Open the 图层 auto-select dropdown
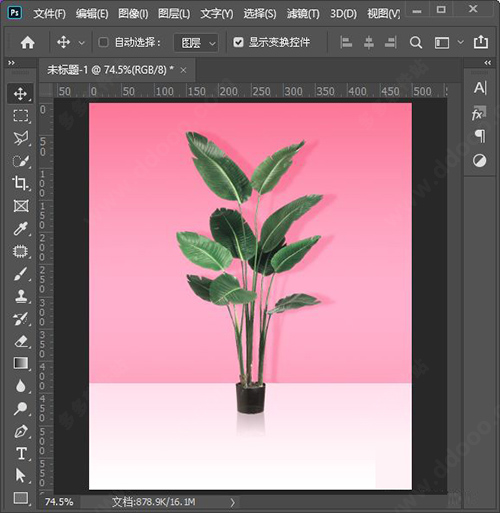This screenshot has height=513, width=500. click(x=196, y=43)
